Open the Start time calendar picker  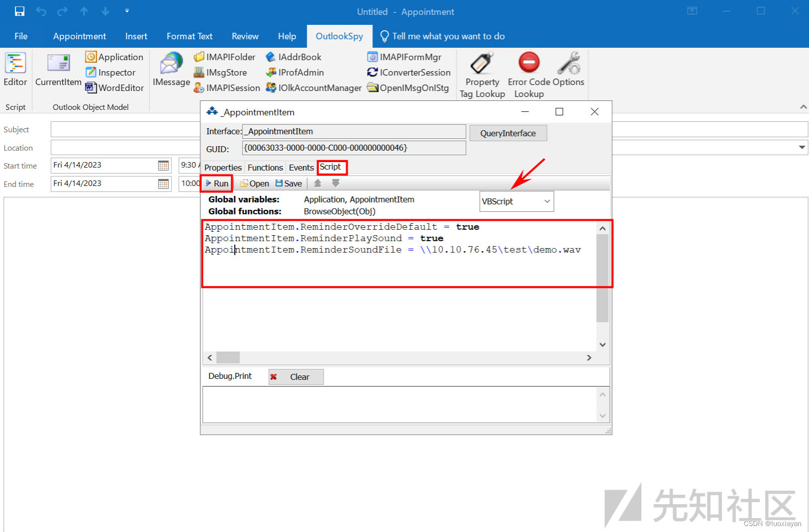pos(163,165)
